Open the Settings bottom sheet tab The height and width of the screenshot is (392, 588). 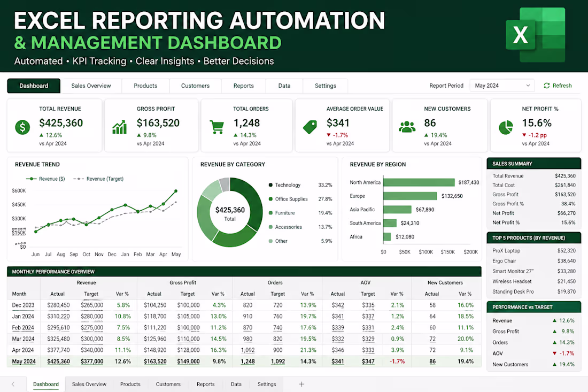pyautogui.click(x=267, y=384)
